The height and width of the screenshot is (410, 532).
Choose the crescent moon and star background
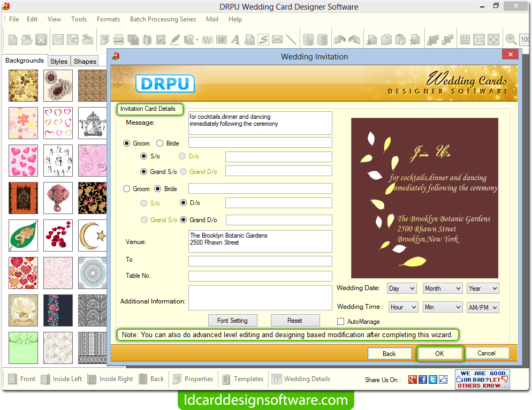pos(92,235)
